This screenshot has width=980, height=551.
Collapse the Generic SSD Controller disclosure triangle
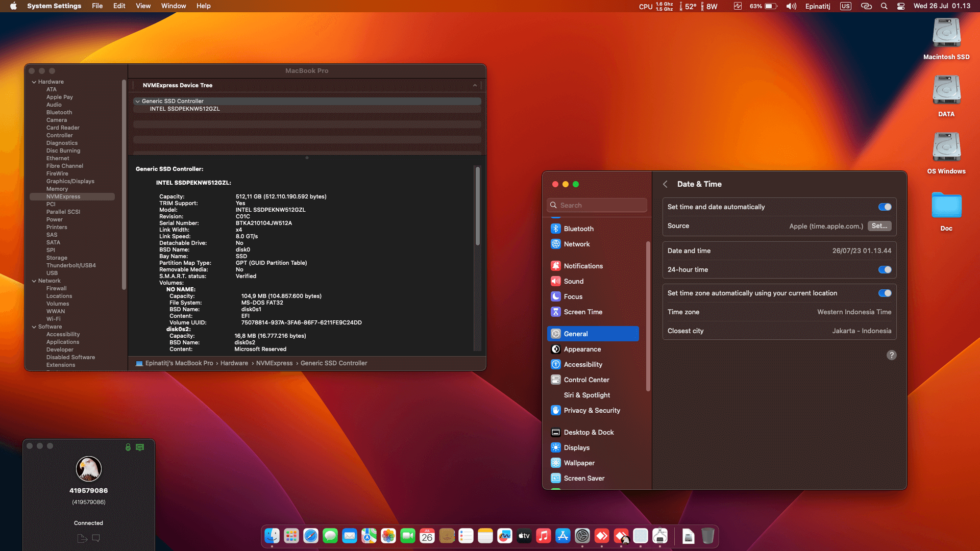[137, 101]
